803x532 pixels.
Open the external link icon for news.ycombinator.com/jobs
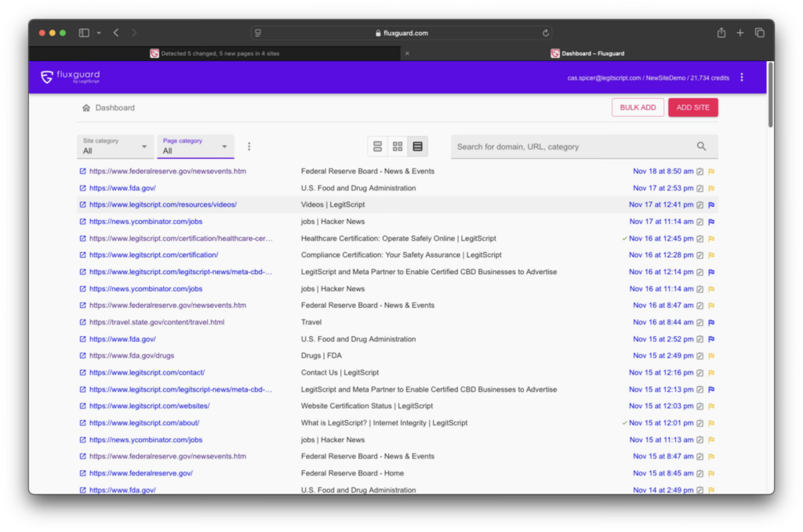[82, 222]
